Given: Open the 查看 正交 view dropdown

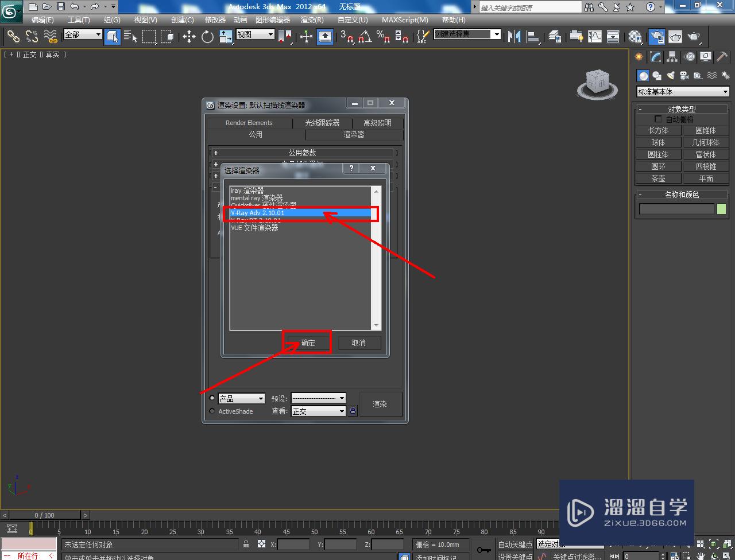Looking at the screenshot, I should click(318, 411).
